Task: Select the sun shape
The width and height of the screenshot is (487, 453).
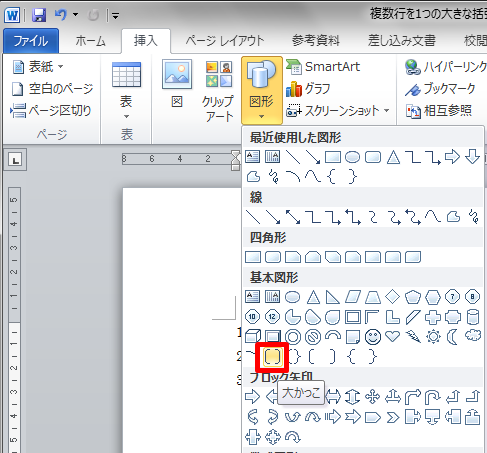Action: tap(433, 337)
